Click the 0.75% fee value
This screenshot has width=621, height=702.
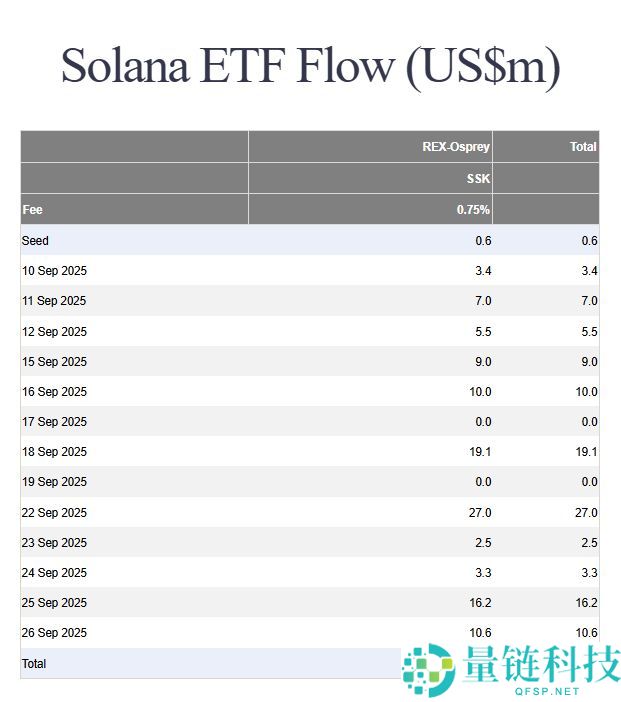(473, 210)
